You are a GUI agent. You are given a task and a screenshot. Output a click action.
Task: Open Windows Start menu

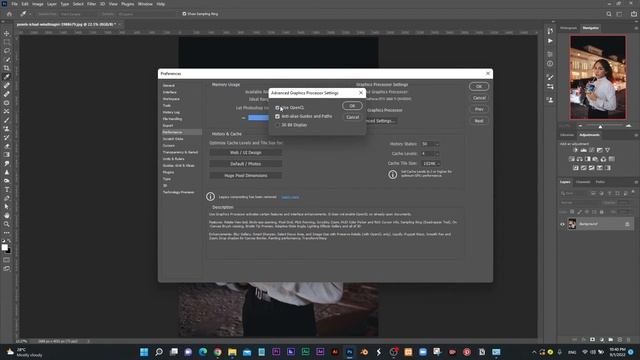tap(144, 352)
